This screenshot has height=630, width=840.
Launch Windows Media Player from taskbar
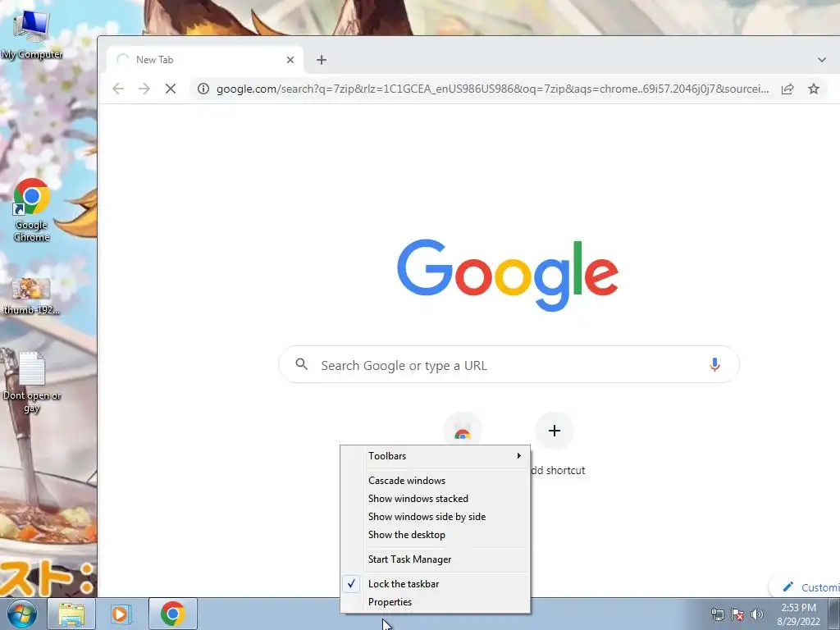[121, 614]
